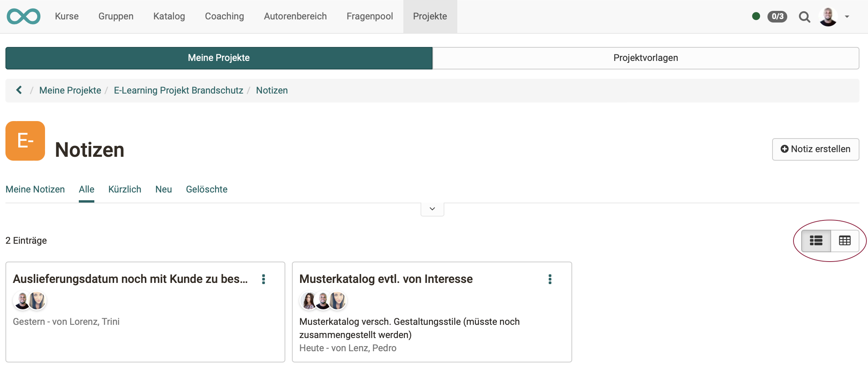Click the E-Learning project icon badge
This screenshot has width=868, height=371.
[25, 140]
